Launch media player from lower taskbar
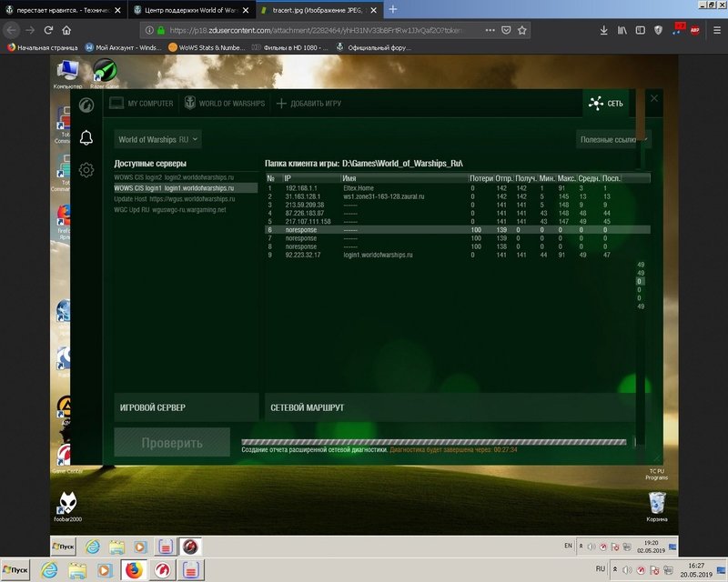Viewport: 728px width, 582px height. click(105, 569)
